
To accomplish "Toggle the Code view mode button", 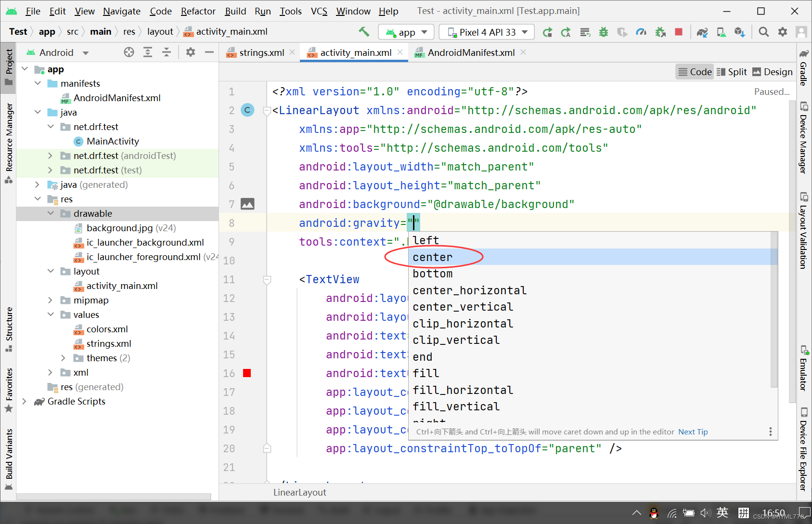I will [695, 72].
